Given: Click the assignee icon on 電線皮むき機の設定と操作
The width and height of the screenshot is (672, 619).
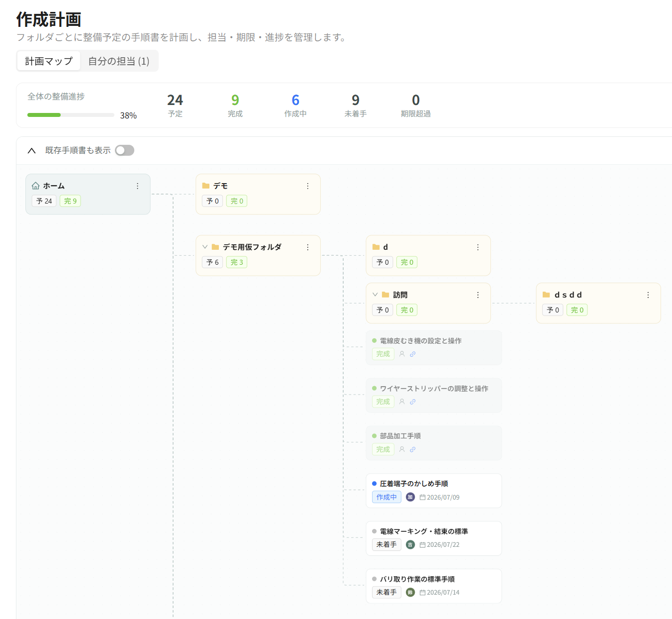Looking at the screenshot, I should (x=402, y=354).
